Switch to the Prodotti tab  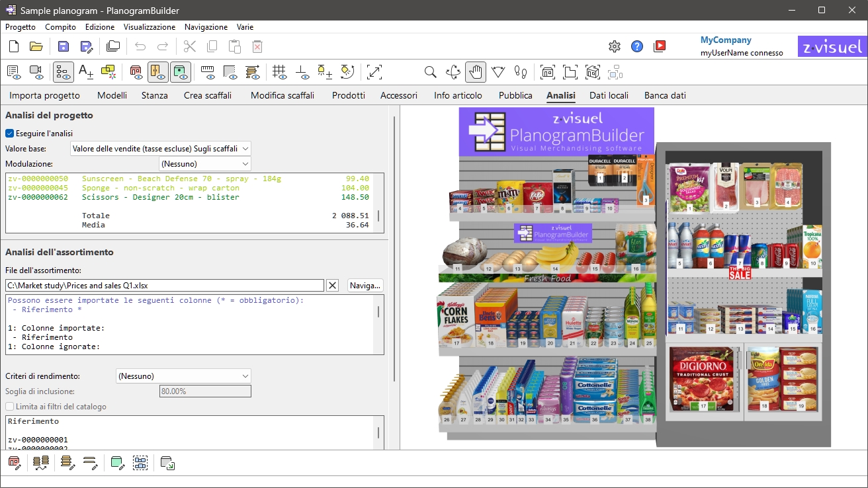(349, 95)
